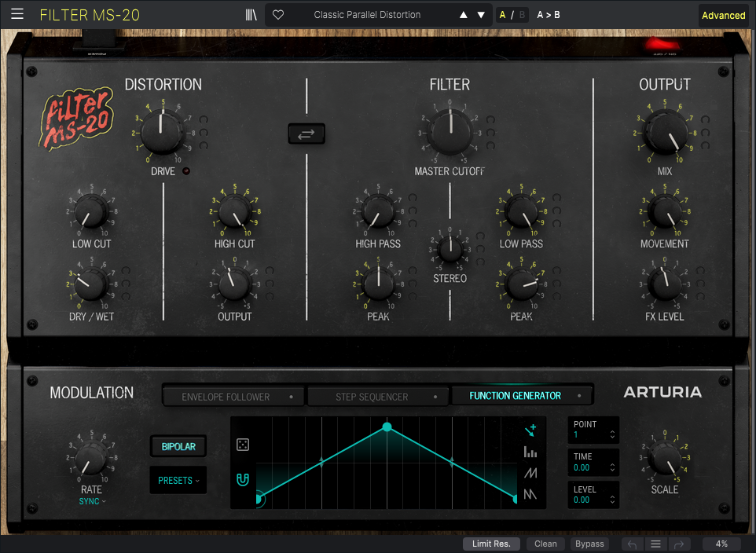756x553 pixels.
Task: Switch to the Envelope Follower tab
Action: click(234, 397)
